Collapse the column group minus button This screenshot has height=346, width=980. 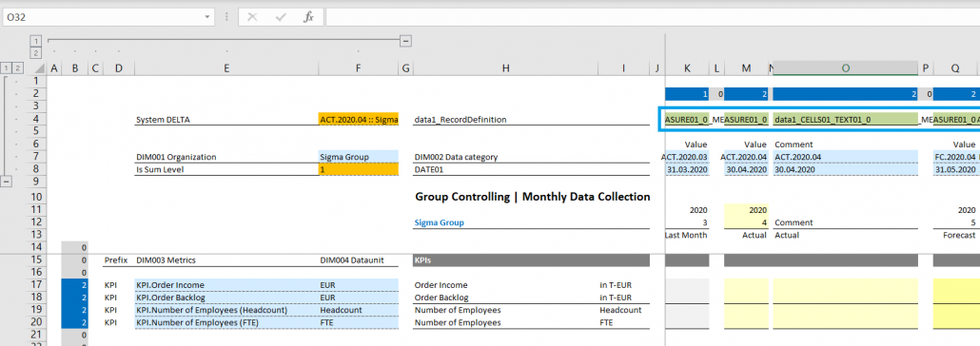click(405, 41)
